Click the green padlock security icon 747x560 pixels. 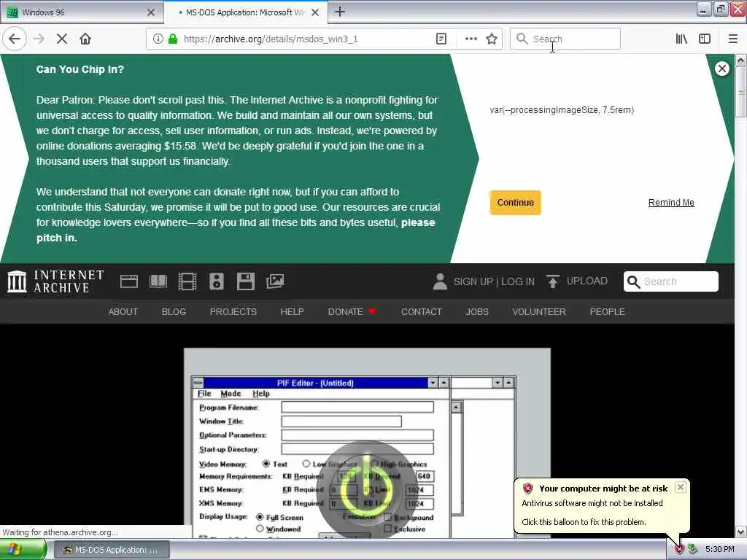pos(172,39)
